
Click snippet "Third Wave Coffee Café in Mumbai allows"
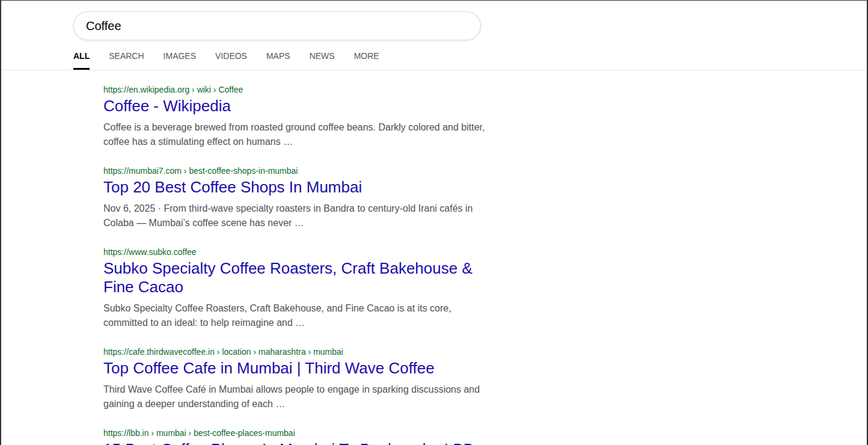coord(292,397)
